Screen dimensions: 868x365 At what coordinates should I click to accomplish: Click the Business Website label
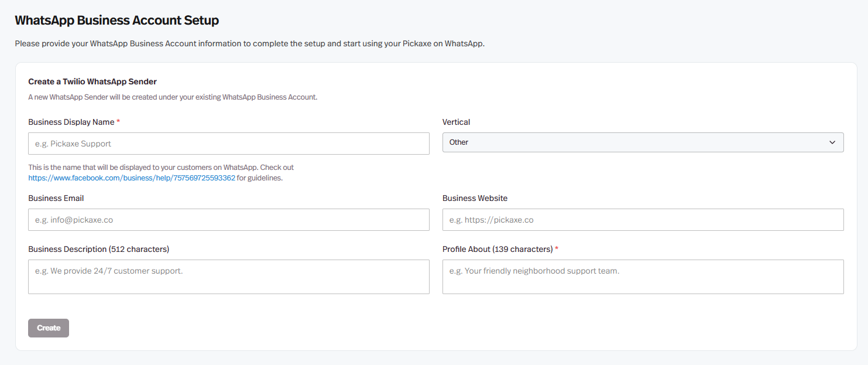pos(475,198)
